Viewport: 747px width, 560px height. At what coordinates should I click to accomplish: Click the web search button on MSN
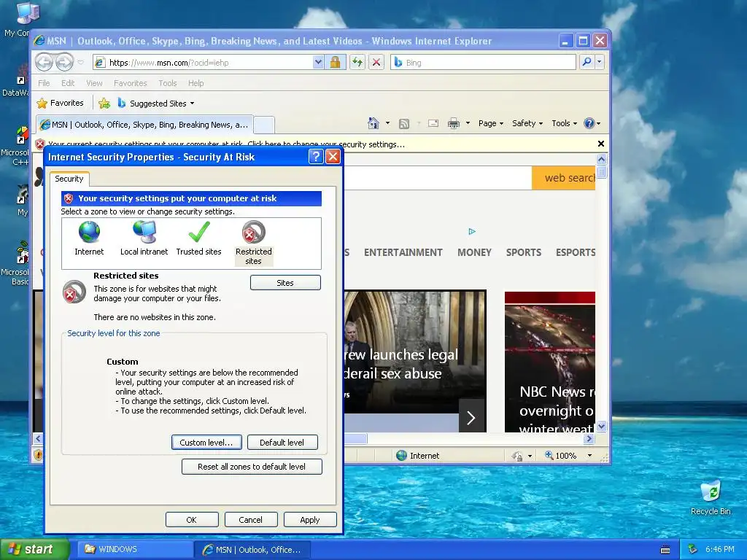pos(564,178)
